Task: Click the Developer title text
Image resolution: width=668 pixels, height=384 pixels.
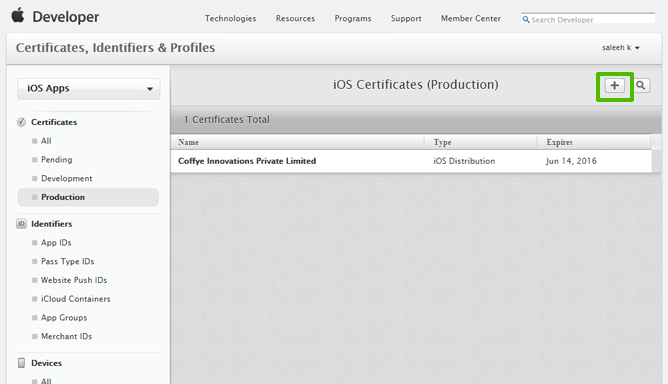Action: point(66,17)
